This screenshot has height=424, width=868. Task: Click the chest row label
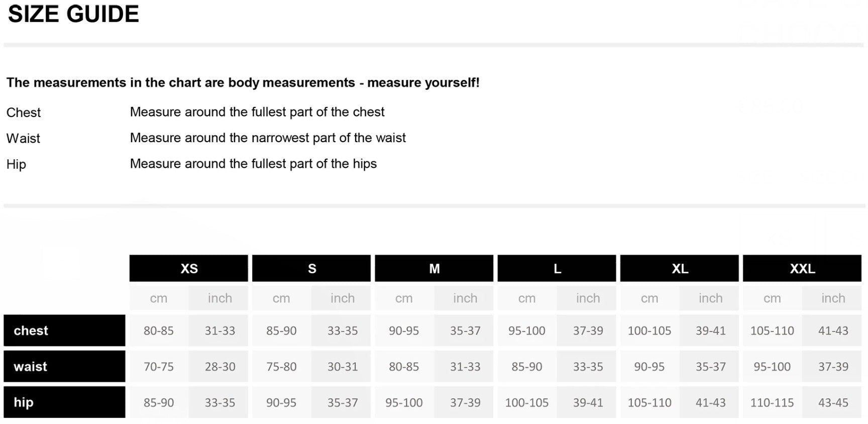point(64,331)
